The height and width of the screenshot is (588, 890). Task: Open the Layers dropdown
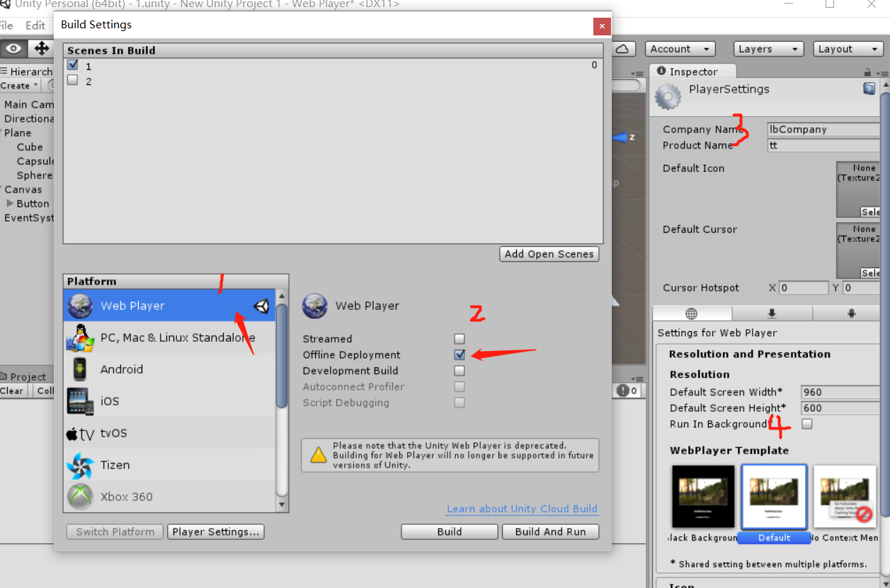tap(768, 48)
